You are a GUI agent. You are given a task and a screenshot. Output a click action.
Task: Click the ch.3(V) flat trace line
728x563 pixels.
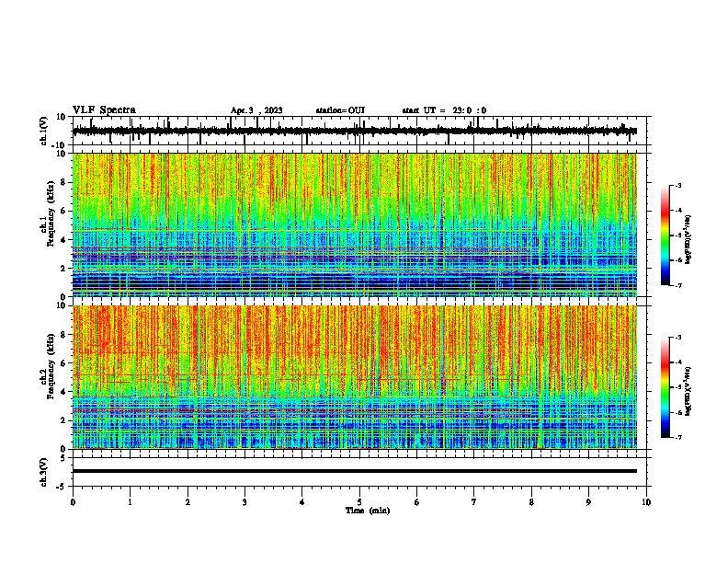pyautogui.click(x=355, y=471)
